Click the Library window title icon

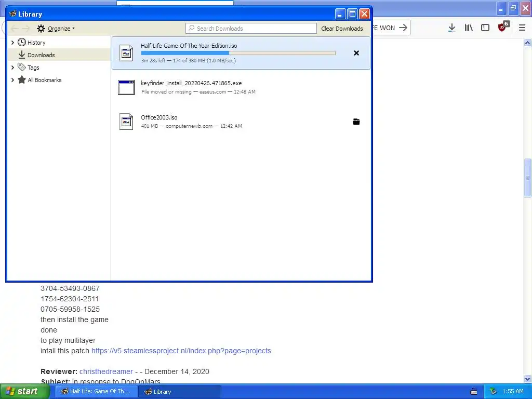[13, 14]
